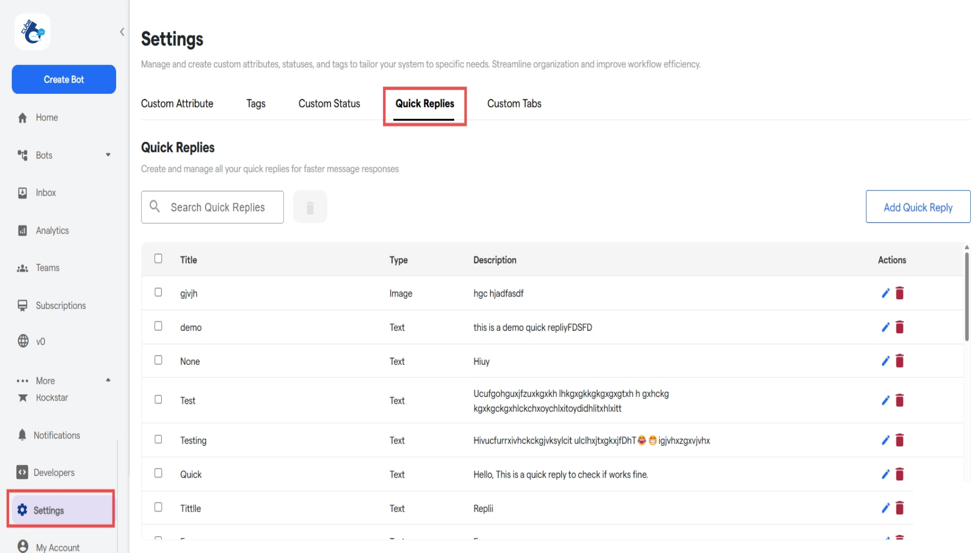The height and width of the screenshot is (553, 980).
Task: Switch to the Custom Tabs tab
Action: click(514, 104)
